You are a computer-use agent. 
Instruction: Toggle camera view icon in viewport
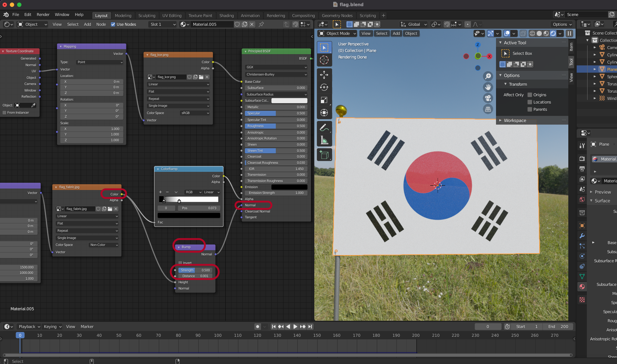[488, 98]
